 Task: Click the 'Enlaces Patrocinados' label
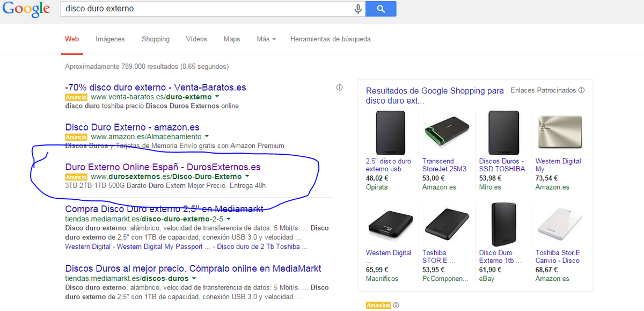click(x=543, y=90)
